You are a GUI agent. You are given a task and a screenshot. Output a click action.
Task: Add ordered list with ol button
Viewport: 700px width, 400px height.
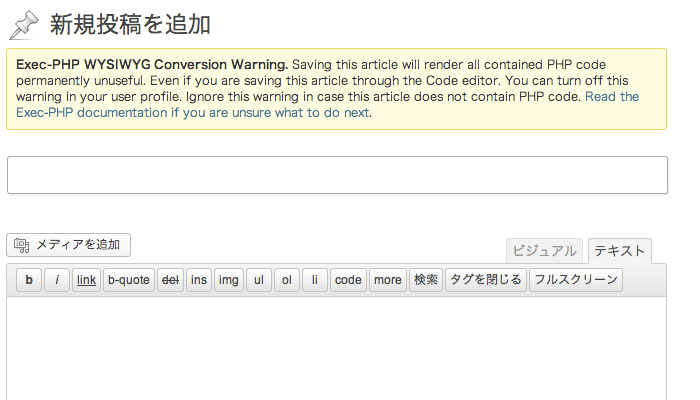[x=286, y=280]
